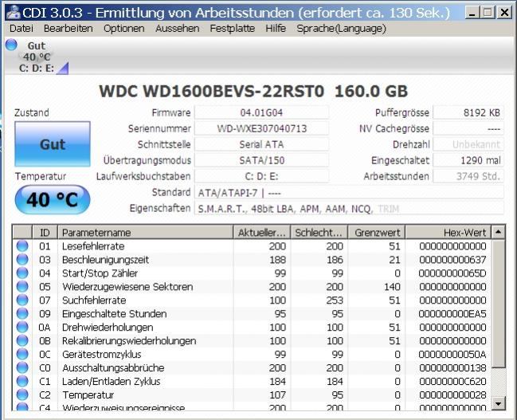Image resolution: width=517 pixels, height=420 pixels.
Task: Open the Aussehen menu
Action: (x=178, y=29)
